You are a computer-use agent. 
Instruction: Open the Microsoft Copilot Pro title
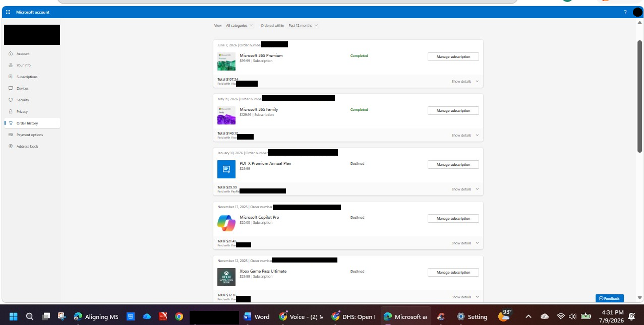[259, 217]
